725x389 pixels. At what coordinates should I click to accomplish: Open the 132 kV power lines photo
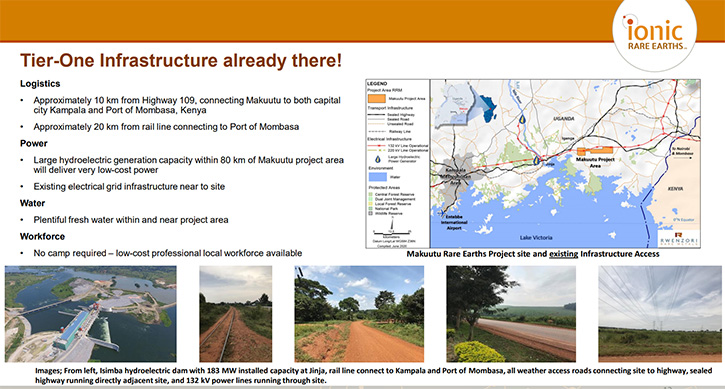(x=660, y=314)
